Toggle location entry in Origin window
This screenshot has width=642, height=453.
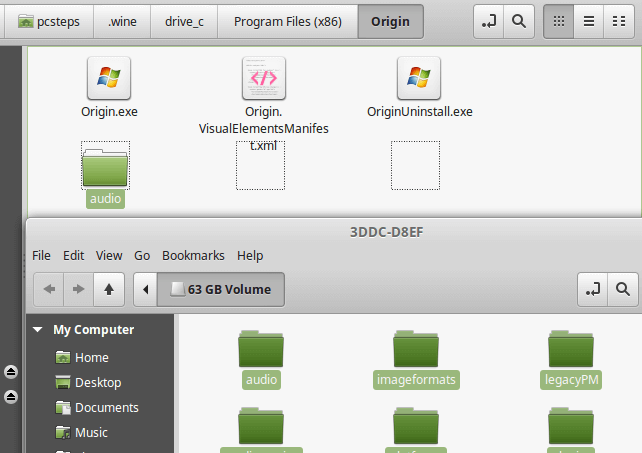pos(488,22)
